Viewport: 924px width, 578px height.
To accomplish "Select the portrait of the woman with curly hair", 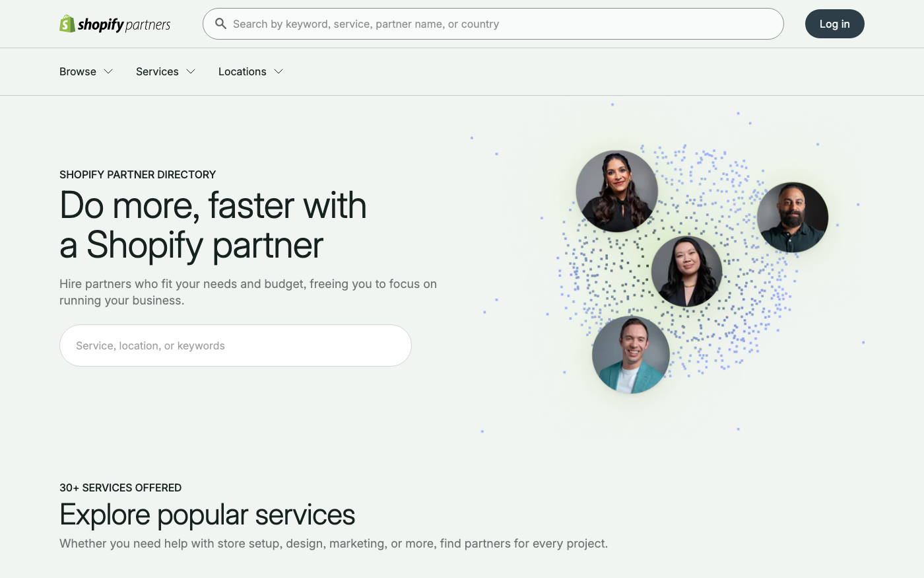I will tap(617, 192).
